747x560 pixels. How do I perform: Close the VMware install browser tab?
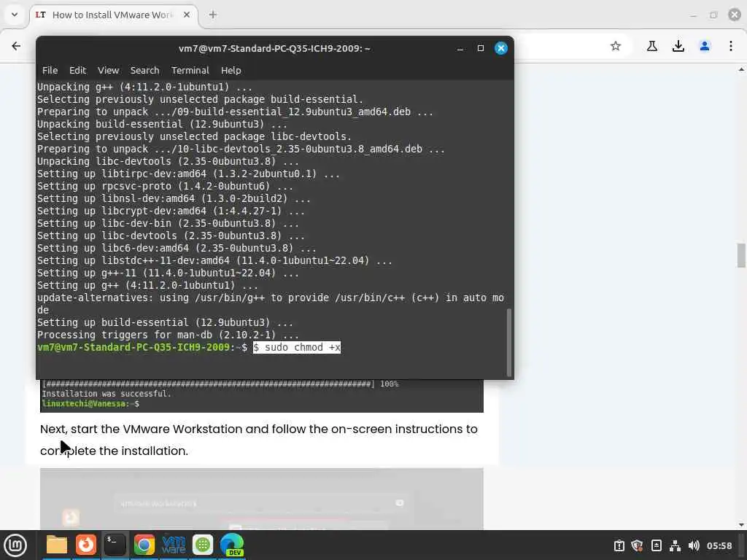pos(187,15)
